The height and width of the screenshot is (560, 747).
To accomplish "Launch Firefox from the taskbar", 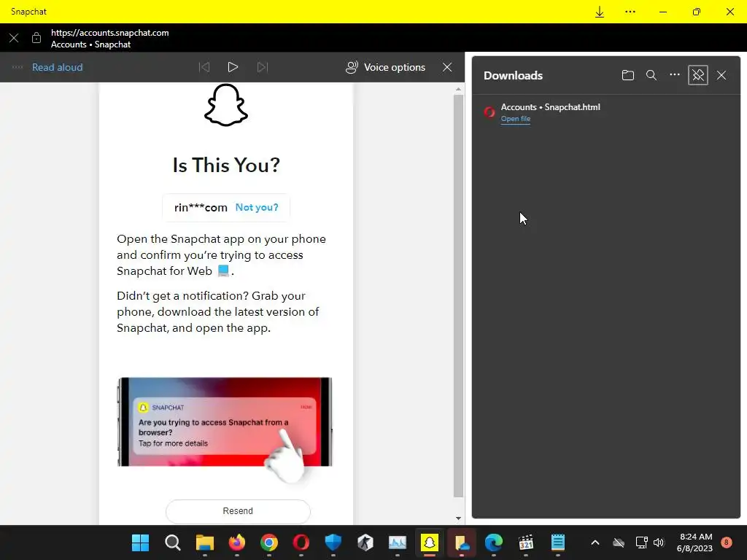I will (x=237, y=542).
